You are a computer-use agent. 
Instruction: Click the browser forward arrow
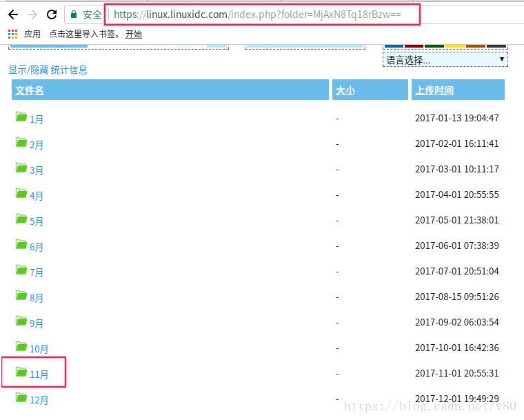[x=32, y=14]
